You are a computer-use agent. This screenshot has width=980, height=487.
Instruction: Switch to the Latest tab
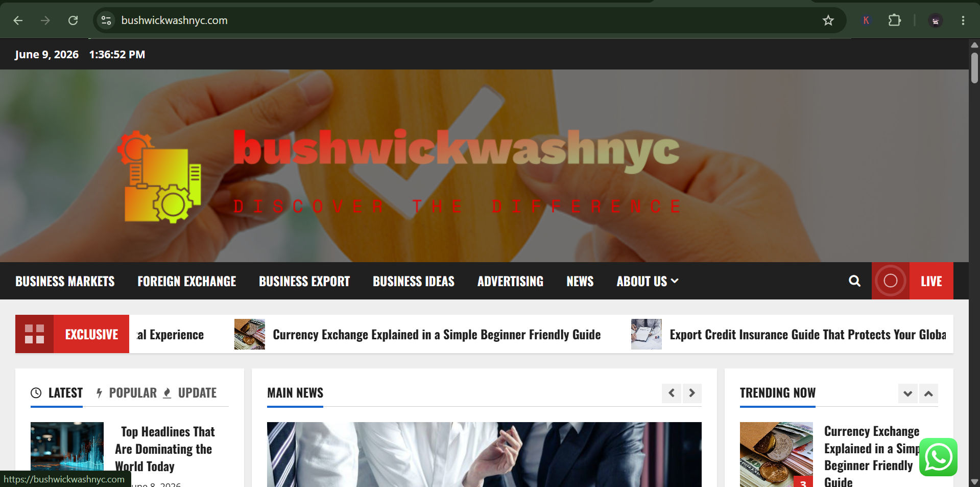[x=57, y=393]
